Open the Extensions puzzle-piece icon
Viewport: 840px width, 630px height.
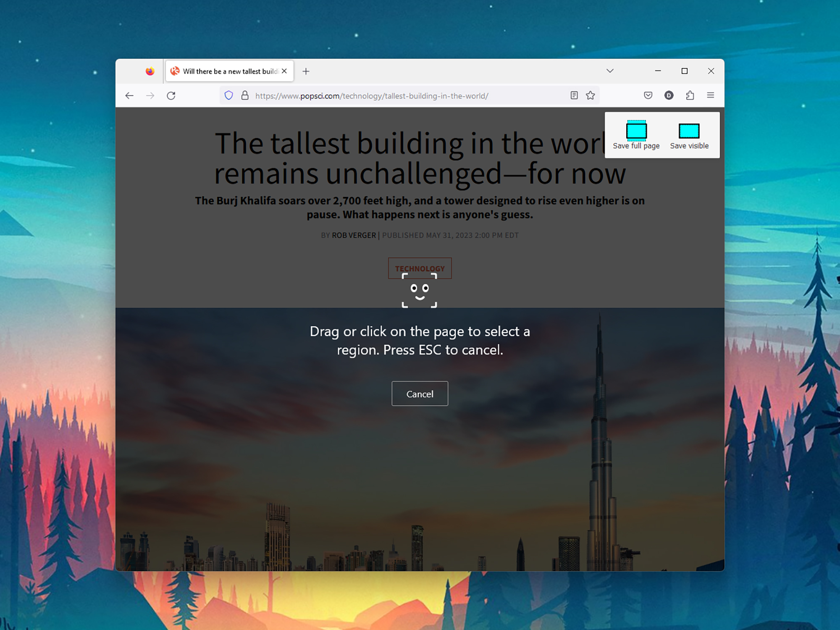coord(690,95)
